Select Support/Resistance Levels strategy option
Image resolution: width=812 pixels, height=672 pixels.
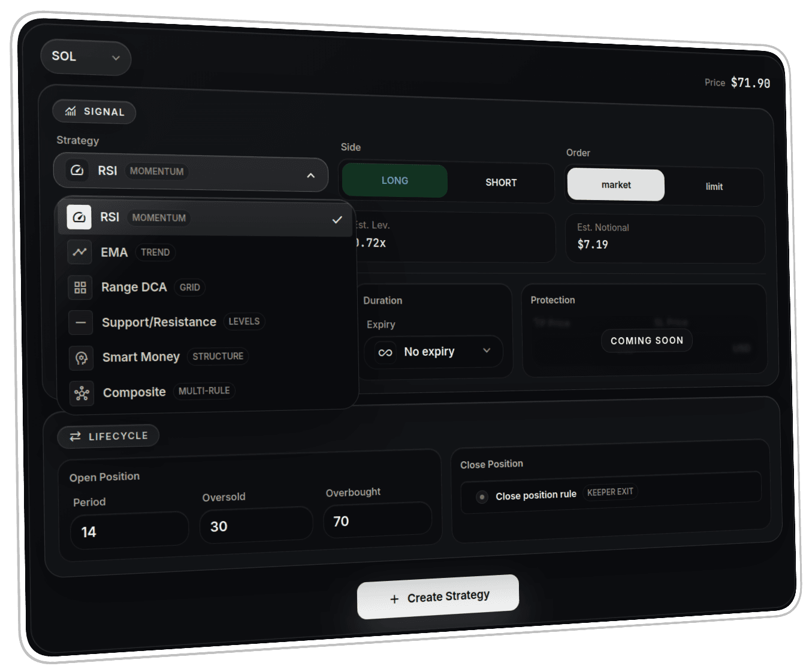coord(207,323)
